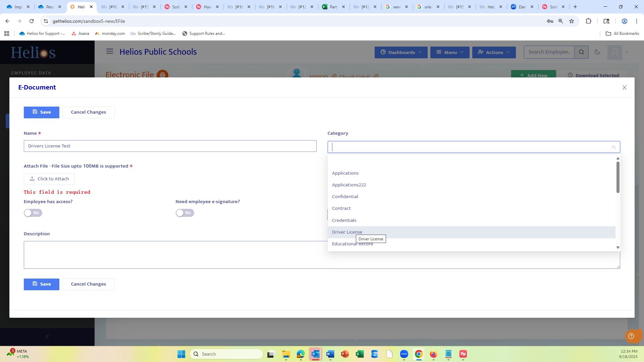The width and height of the screenshot is (644, 362).
Task: Toggle Employee has access switch
Action: pyautogui.click(x=33, y=213)
